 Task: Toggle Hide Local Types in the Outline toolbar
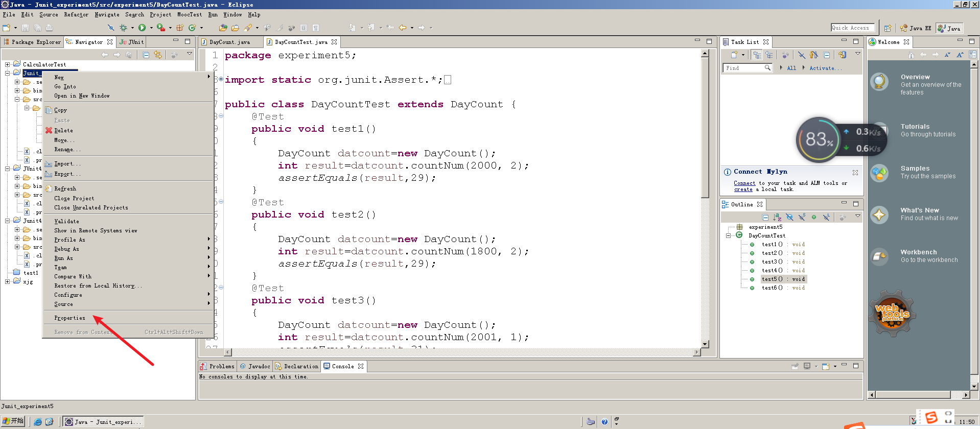826,217
